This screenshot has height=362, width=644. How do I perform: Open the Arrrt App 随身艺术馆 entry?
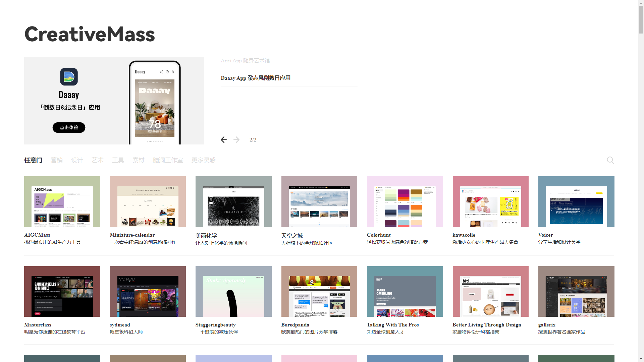(x=245, y=61)
